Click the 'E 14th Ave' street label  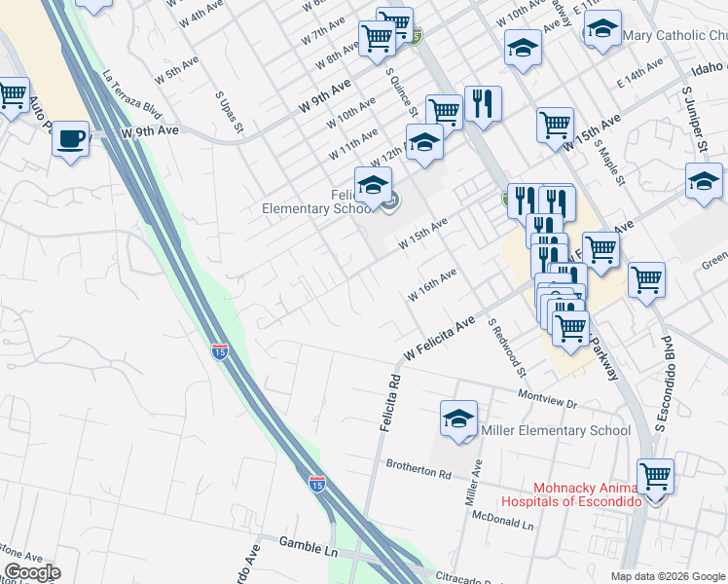click(x=639, y=73)
